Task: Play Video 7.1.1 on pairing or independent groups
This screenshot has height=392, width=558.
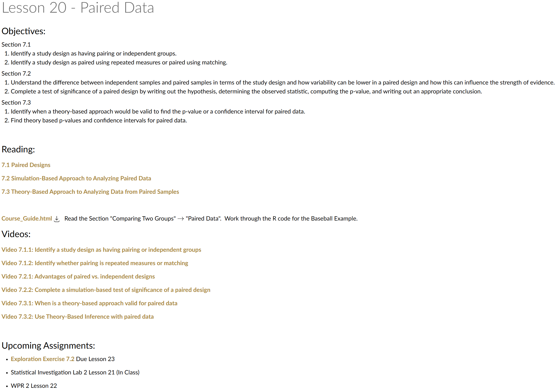Action: (x=101, y=250)
